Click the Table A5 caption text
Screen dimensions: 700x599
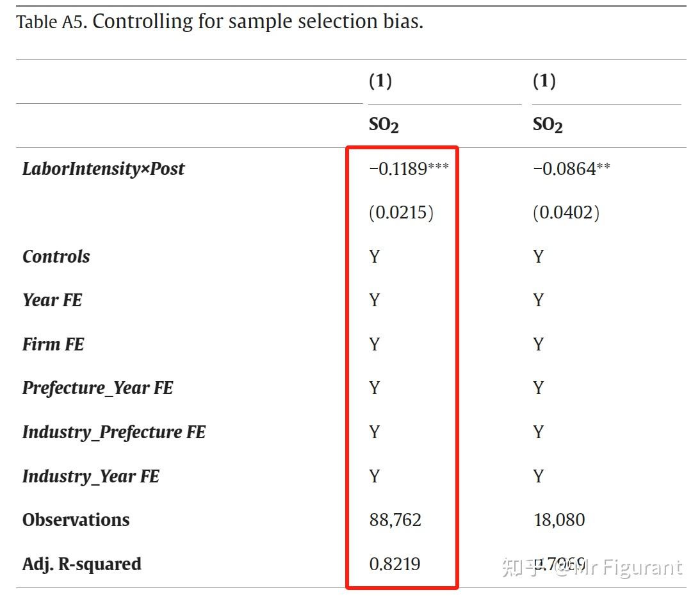click(220, 22)
